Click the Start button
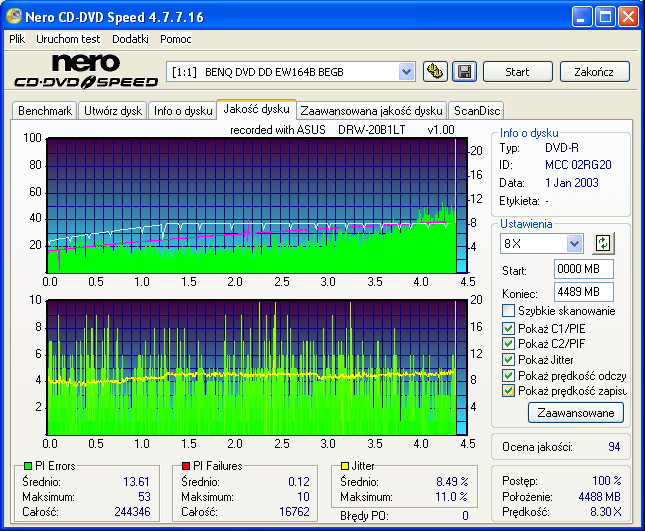 tap(517, 72)
